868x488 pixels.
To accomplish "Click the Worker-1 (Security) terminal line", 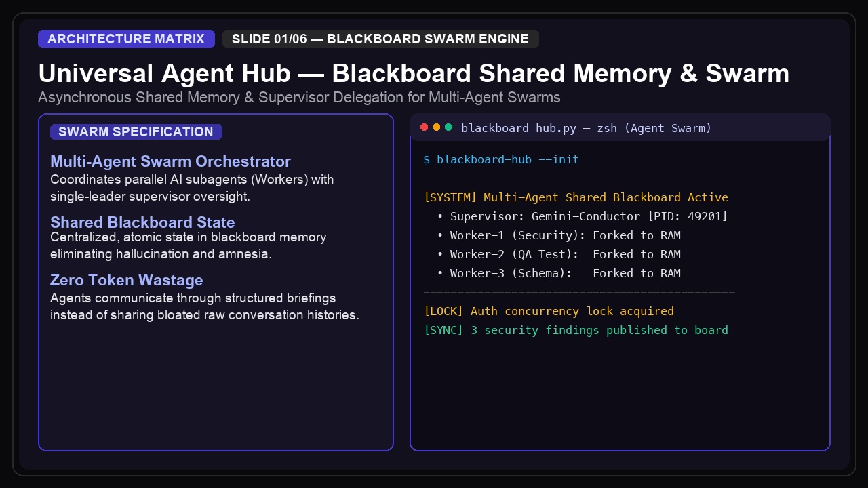I will (x=559, y=236).
